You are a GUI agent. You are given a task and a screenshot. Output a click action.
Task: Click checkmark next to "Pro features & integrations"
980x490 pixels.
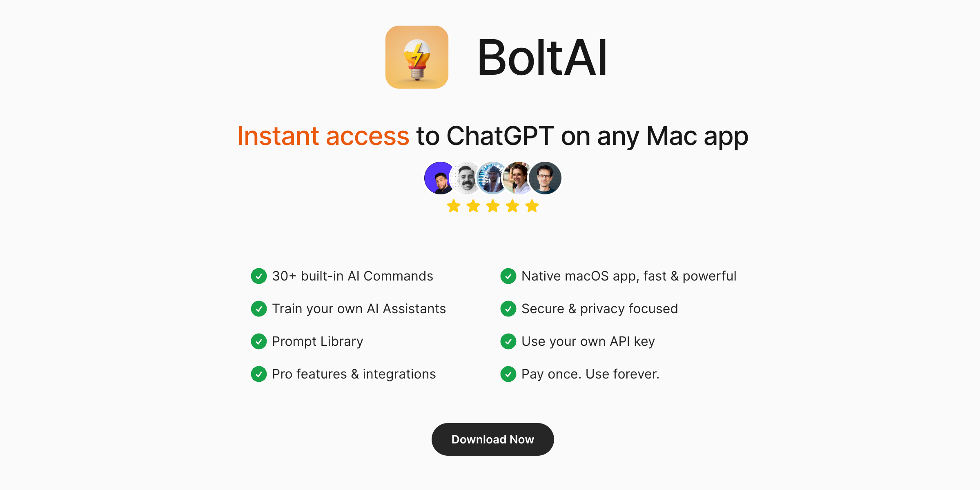click(x=258, y=374)
